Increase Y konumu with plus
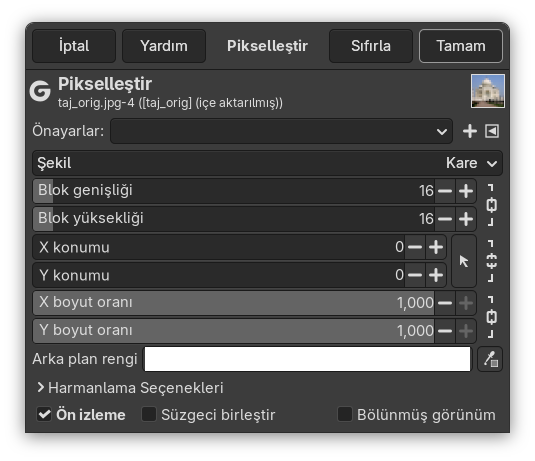The height and width of the screenshot is (461, 535). pos(436,275)
